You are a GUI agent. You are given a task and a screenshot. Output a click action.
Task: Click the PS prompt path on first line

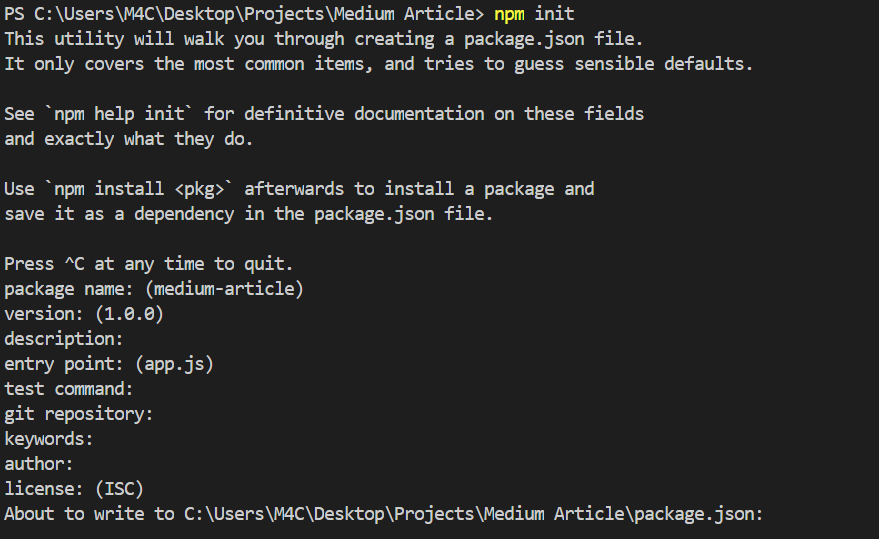(x=244, y=13)
